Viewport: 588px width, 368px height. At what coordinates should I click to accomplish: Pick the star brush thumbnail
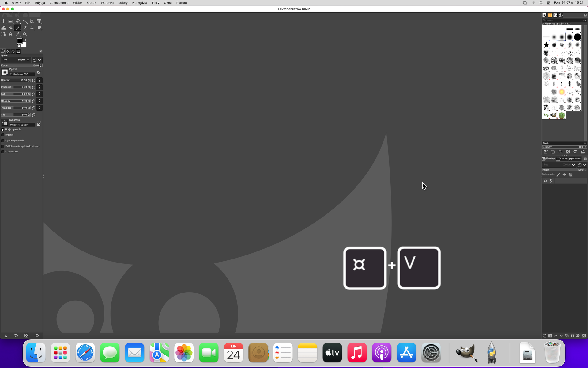(546, 45)
